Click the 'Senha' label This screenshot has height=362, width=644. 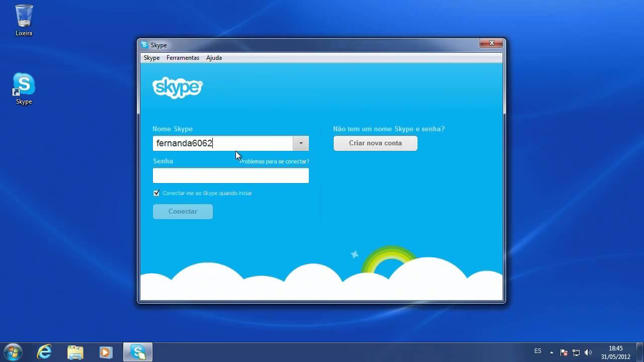pyautogui.click(x=163, y=161)
